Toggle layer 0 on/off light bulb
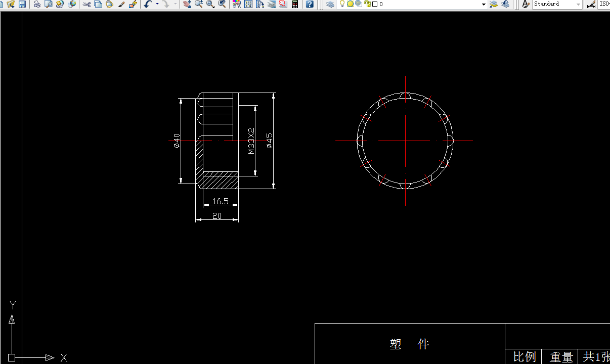This screenshot has width=610, height=364. [342, 4]
